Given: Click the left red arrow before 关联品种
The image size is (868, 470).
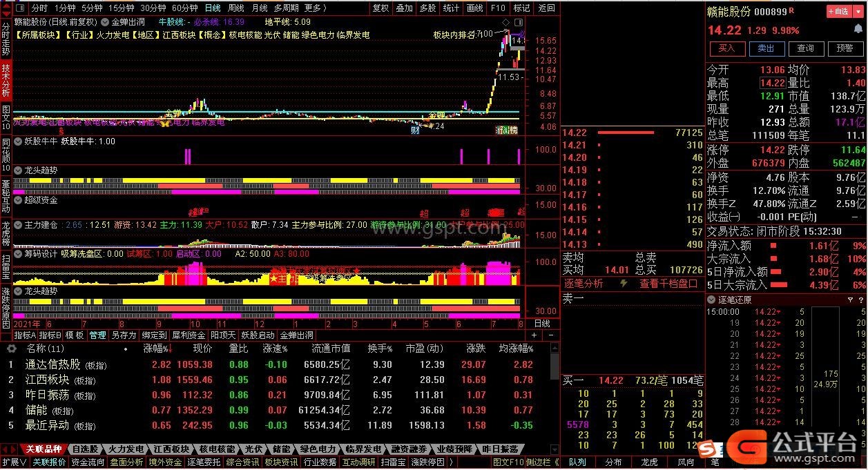Looking at the screenshot, I should click(6, 449).
